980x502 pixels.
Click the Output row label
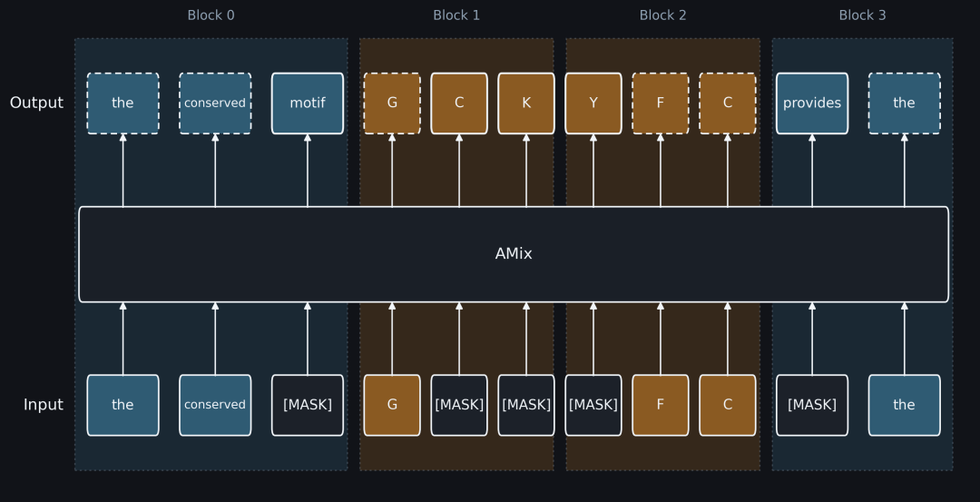point(36,103)
